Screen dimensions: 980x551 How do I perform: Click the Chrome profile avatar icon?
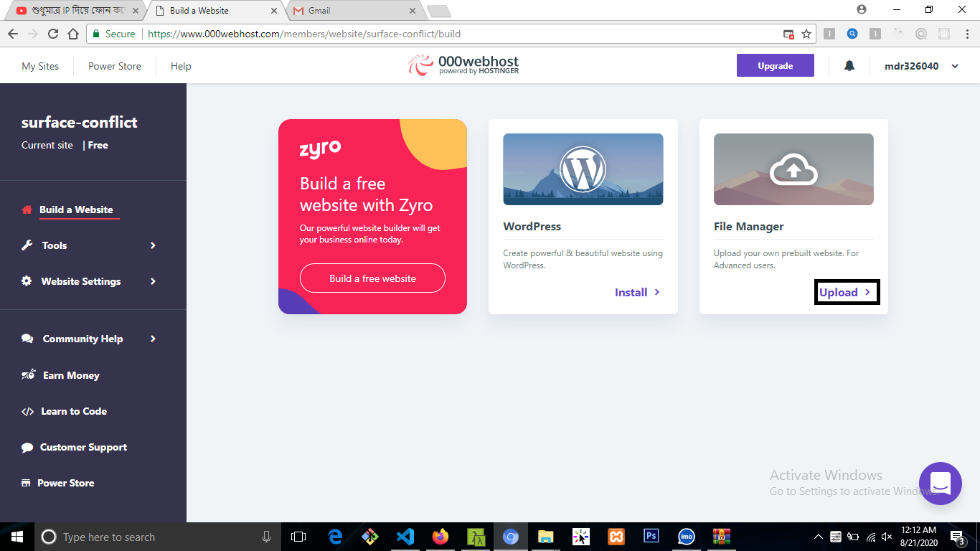coord(862,10)
